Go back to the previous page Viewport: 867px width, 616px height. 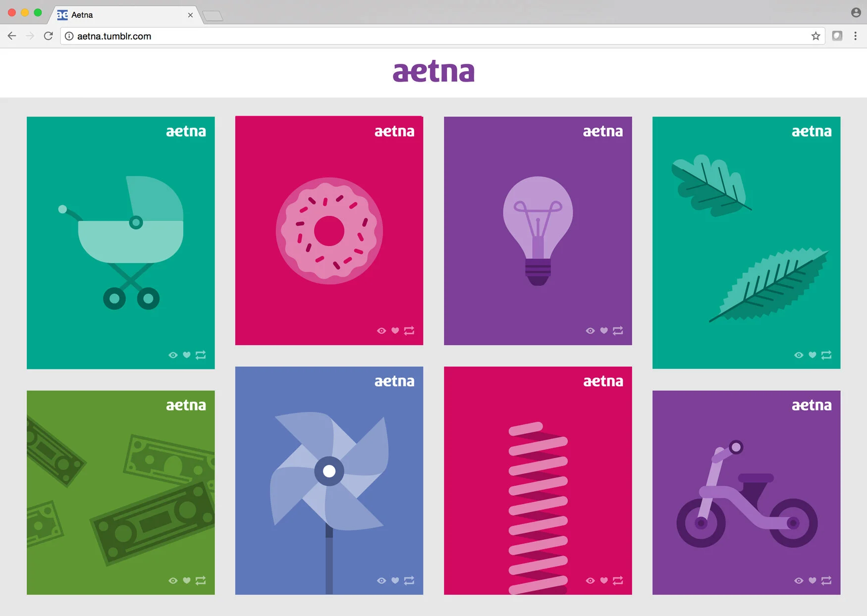pyautogui.click(x=12, y=36)
